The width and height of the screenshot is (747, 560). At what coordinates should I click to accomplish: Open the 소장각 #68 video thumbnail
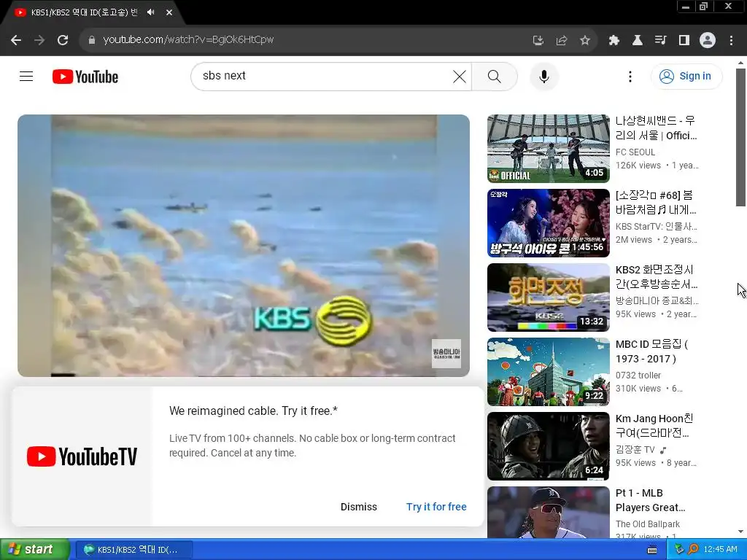(x=549, y=223)
